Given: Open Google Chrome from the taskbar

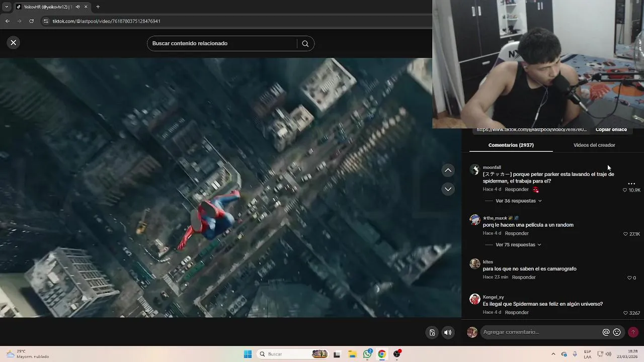Looking at the screenshot, I should [x=382, y=354].
